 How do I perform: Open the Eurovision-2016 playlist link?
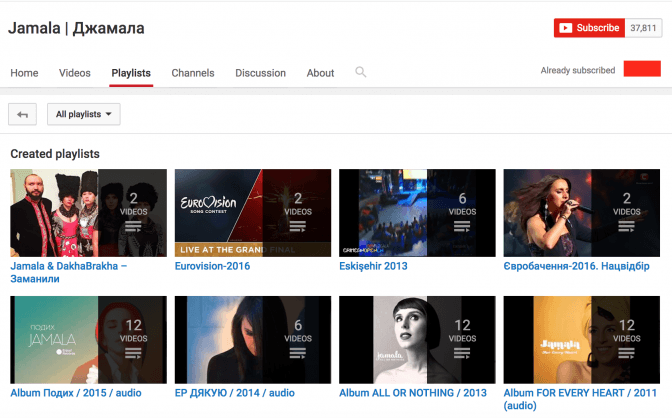(212, 266)
